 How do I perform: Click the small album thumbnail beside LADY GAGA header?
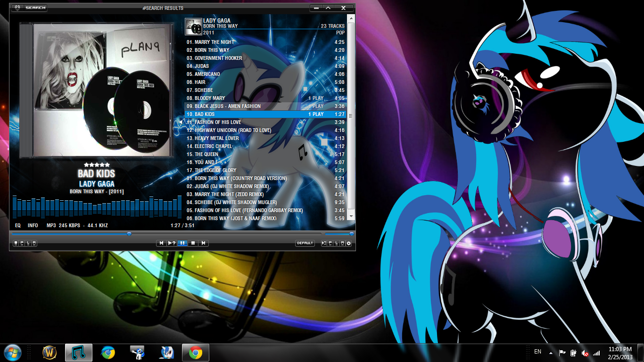[x=193, y=26]
